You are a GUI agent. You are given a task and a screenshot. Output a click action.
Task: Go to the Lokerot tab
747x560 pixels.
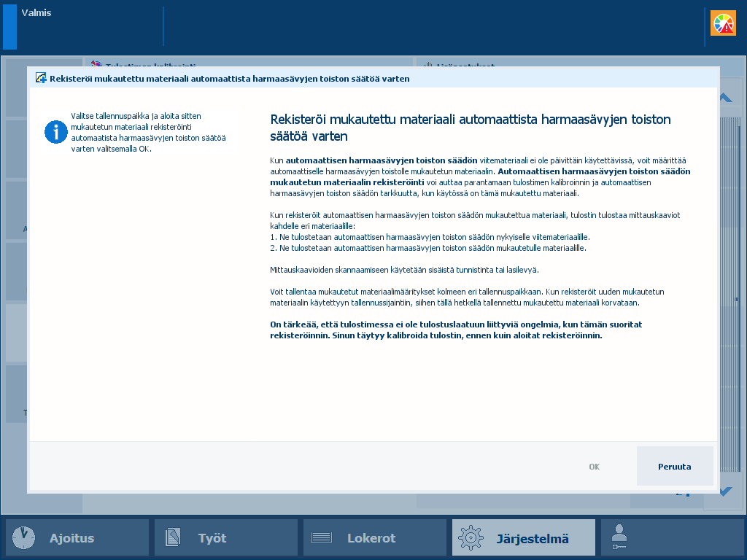[374, 537]
